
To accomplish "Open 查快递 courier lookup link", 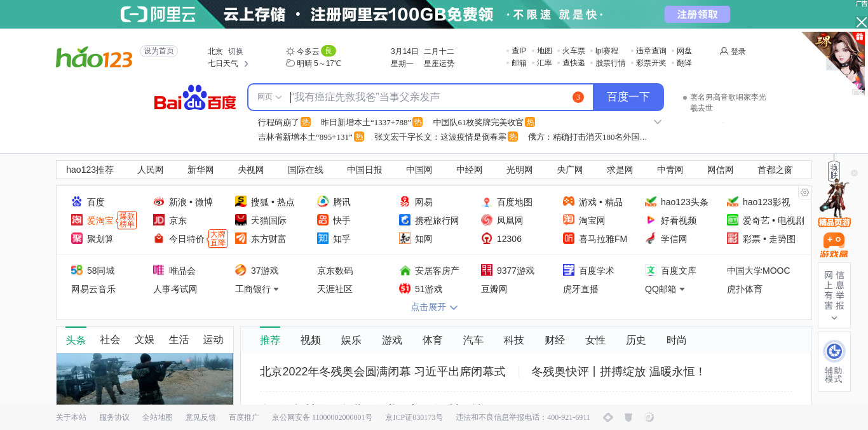I will click(x=574, y=63).
